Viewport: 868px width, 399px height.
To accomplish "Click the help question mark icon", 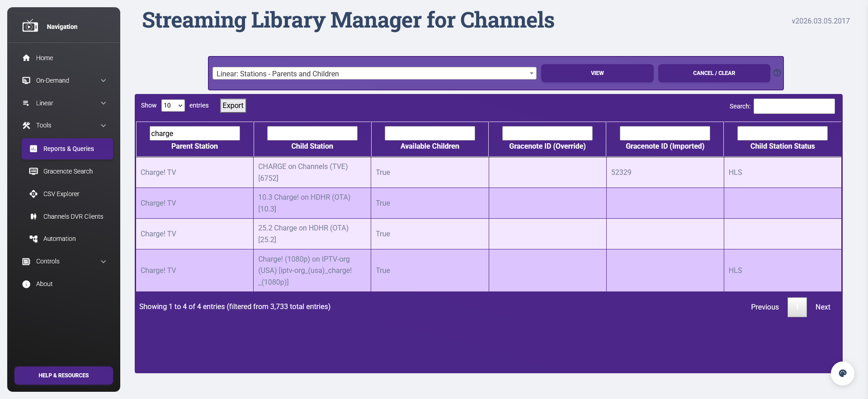I will point(777,73).
